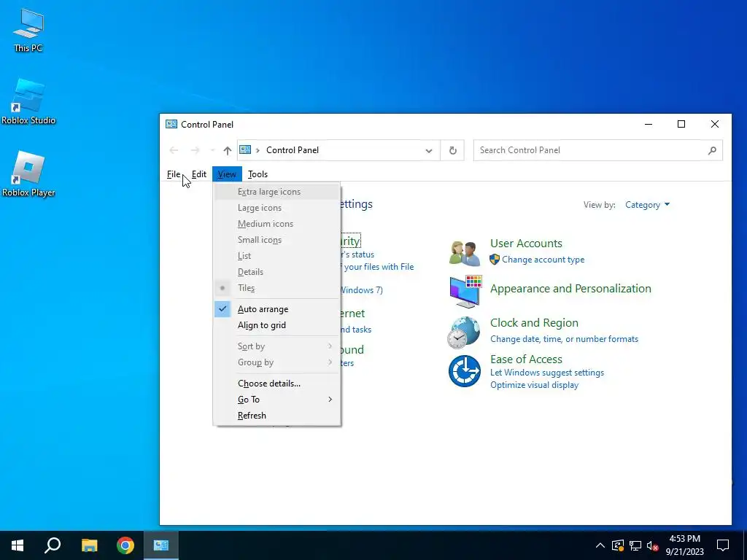Launch Google Chrome from the taskbar

125,545
